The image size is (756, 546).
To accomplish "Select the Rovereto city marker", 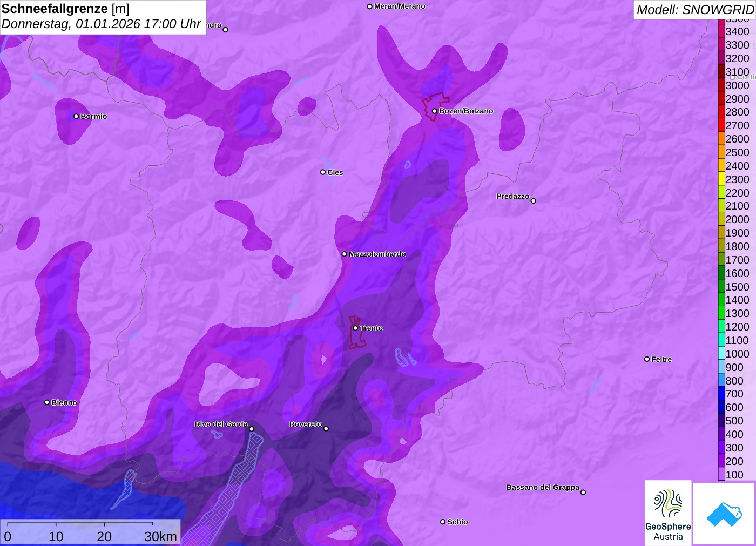I will click(326, 429).
